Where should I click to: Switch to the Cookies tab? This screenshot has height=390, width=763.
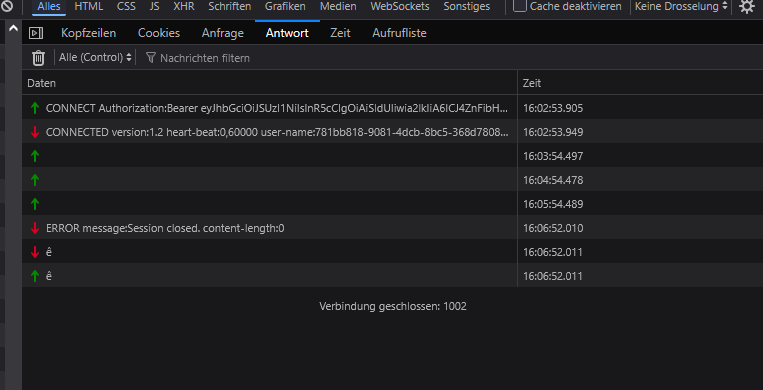[159, 33]
